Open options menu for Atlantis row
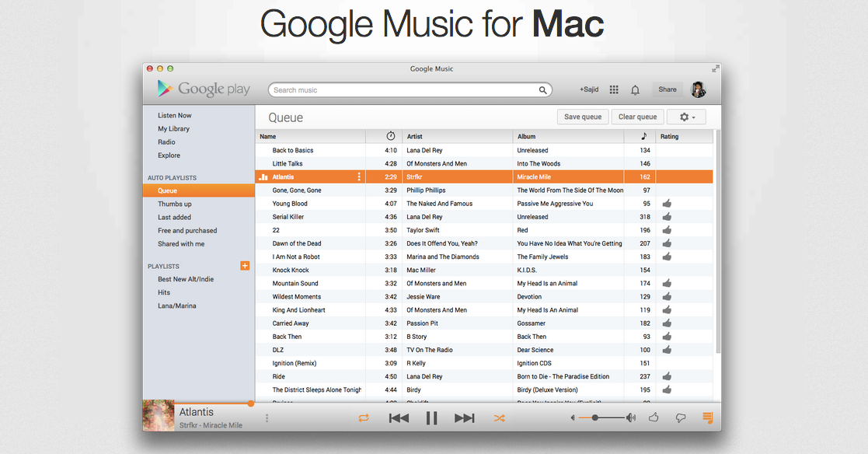868x454 pixels. click(359, 177)
